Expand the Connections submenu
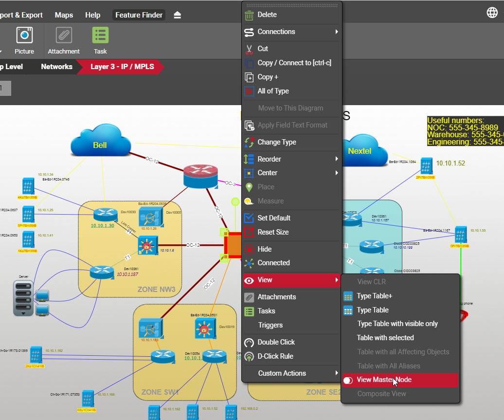Image resolution: width=504 pixels, height=420 pixels. click(336, 32)
